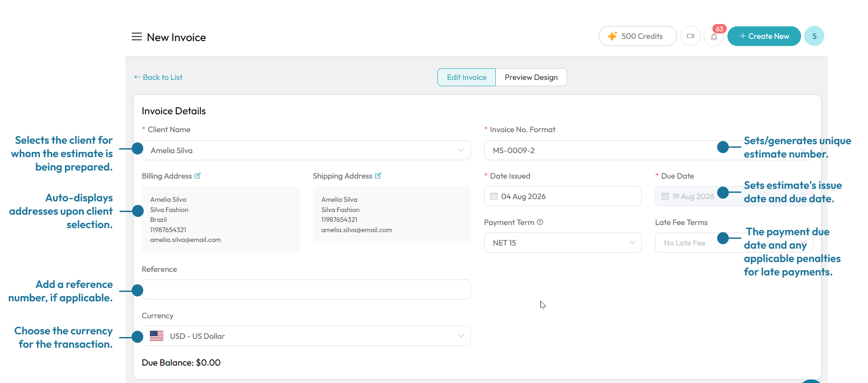This screenshot has height=383, width=868.
Task: Click the US flag icon in Currency
Action: click(157, 336)
